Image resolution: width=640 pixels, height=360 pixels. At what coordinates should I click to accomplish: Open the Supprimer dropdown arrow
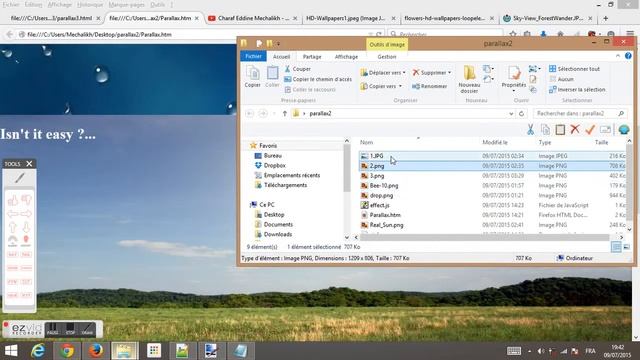point(449,73)
